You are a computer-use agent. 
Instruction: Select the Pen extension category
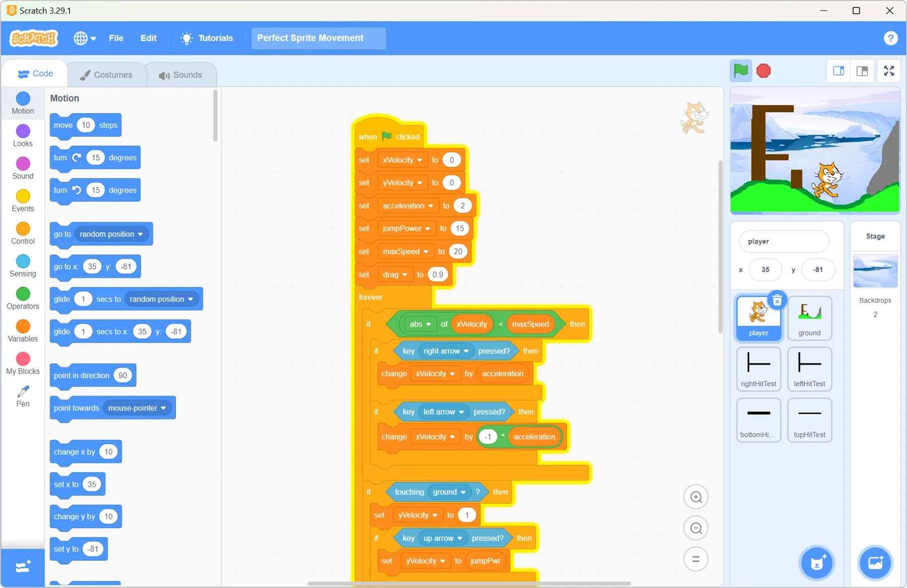point(23,396)
